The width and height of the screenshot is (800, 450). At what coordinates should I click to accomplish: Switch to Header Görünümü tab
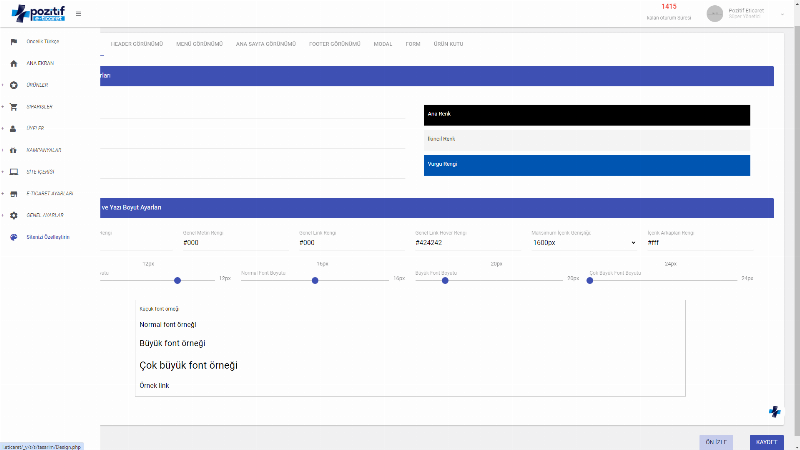(x=137, y=44)
